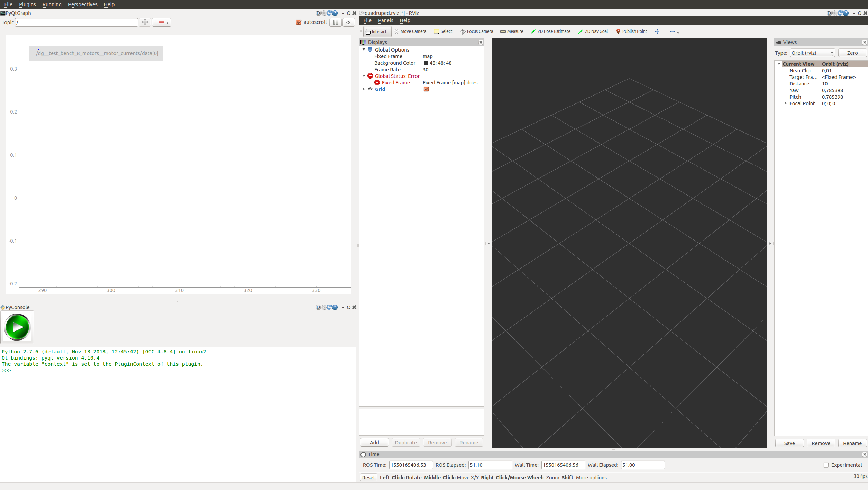The width and height of the screenshot is (868, 490).
Task: Select the Move Camera tool
Action: [x=410, y=31]
